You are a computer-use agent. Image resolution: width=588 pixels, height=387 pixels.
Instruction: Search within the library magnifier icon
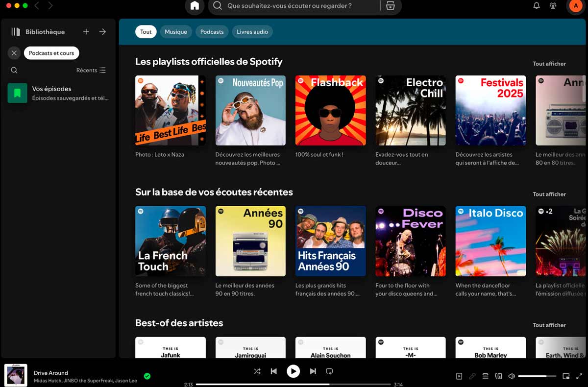(x=14, y=70)
